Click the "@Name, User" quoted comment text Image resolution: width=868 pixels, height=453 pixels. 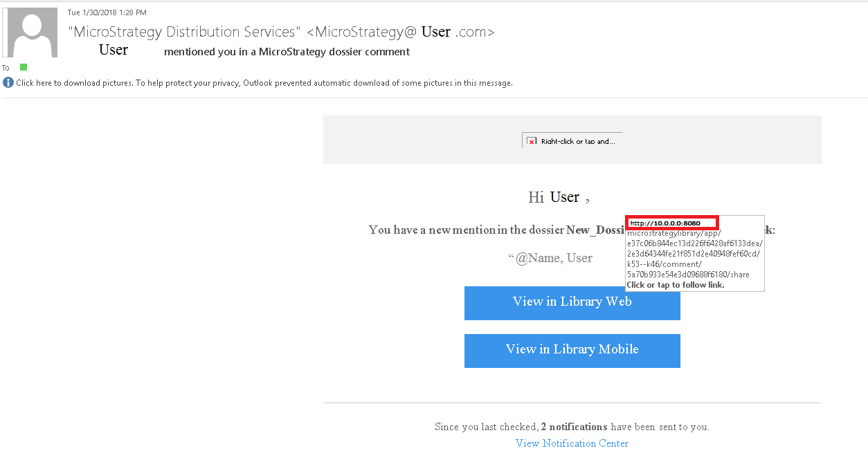coord(553,258)
